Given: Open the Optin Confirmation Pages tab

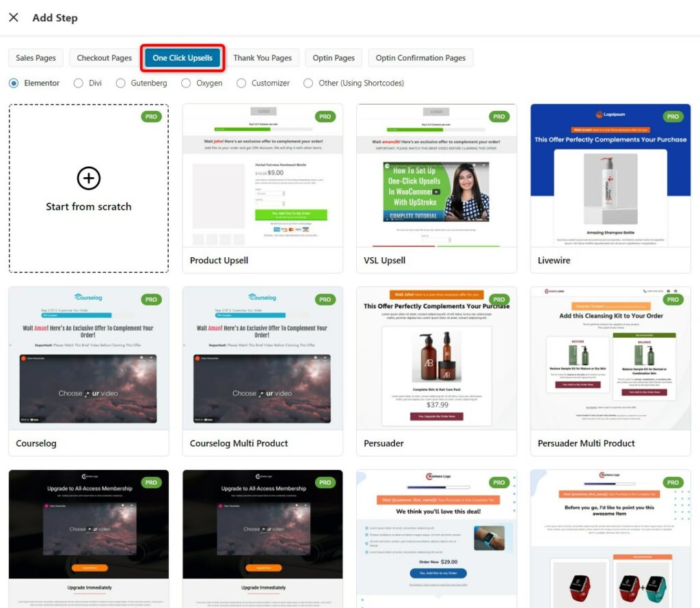Looking at the screenshot, I should click(420, 57).
